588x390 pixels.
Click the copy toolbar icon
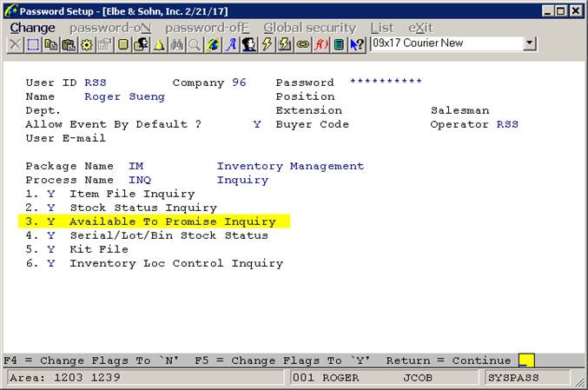pos(51,45)
